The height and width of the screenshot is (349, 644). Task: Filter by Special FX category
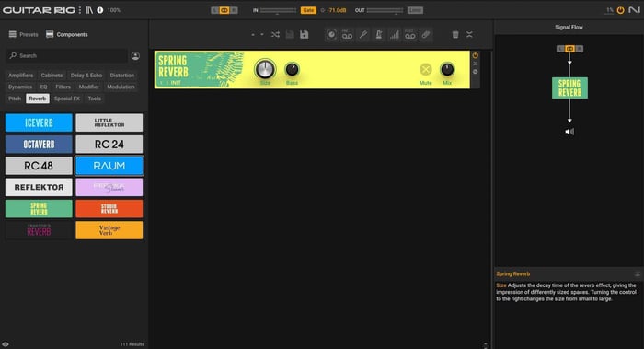point(67,99)
